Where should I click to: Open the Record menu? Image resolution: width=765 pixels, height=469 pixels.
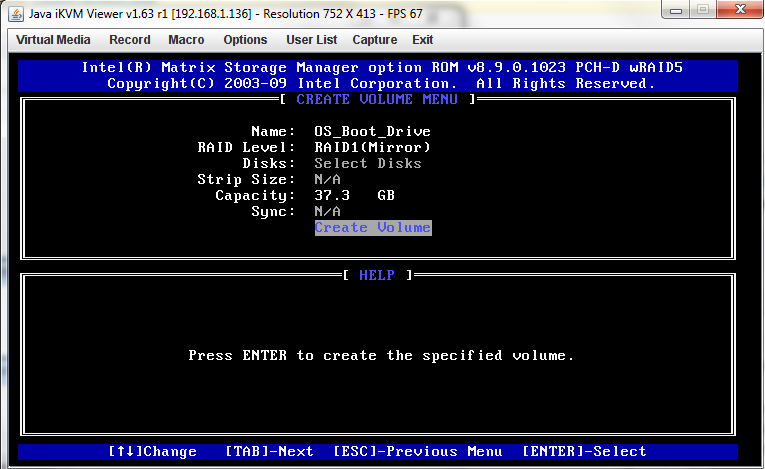[x=129, y=40]
